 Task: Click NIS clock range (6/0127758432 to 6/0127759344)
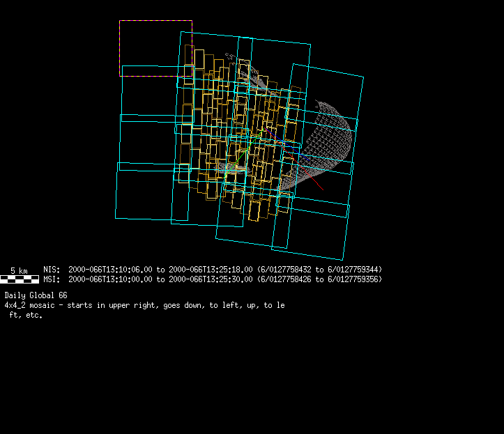tap(319, 270)
